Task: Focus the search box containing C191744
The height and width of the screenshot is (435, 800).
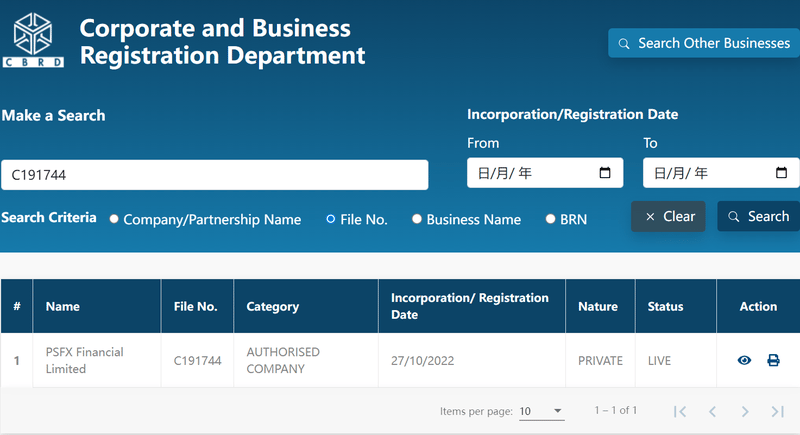Action: (215, 175)
